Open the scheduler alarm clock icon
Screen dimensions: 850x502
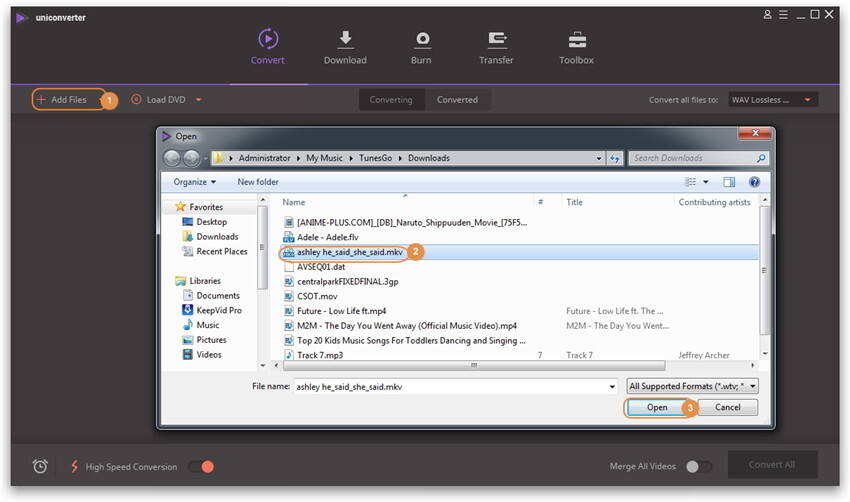[40, 466]
